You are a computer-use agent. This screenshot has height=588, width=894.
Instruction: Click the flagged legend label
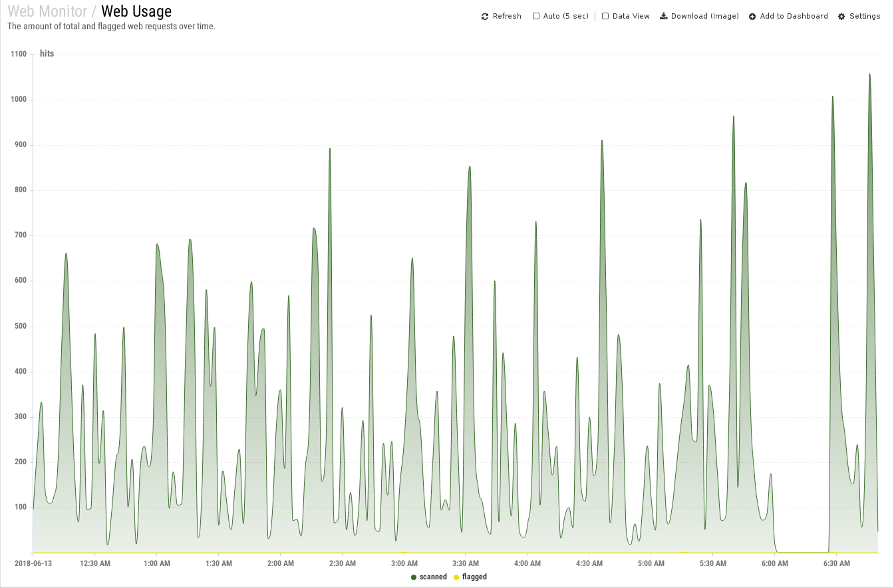click(x=474, y=577)
